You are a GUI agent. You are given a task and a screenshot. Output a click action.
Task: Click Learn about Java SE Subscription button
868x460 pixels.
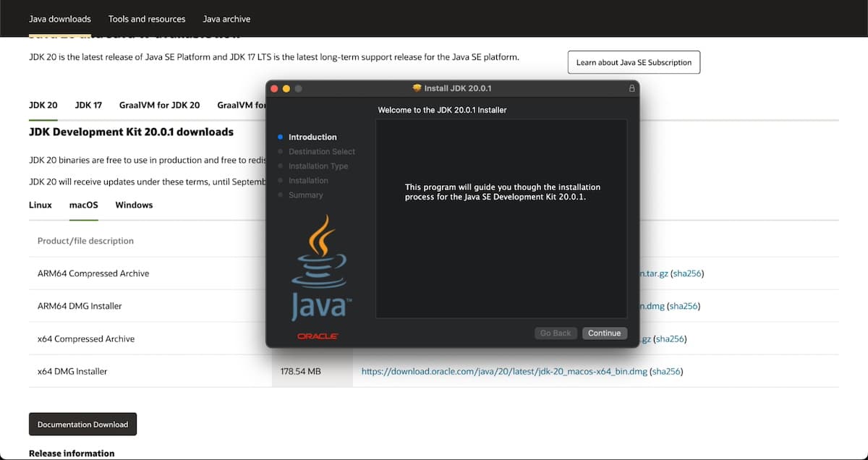click(x=634, y=62)
